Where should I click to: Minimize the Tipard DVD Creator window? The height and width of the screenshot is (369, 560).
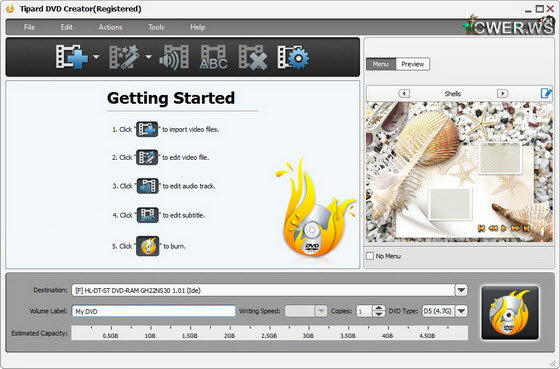(529, 10)
